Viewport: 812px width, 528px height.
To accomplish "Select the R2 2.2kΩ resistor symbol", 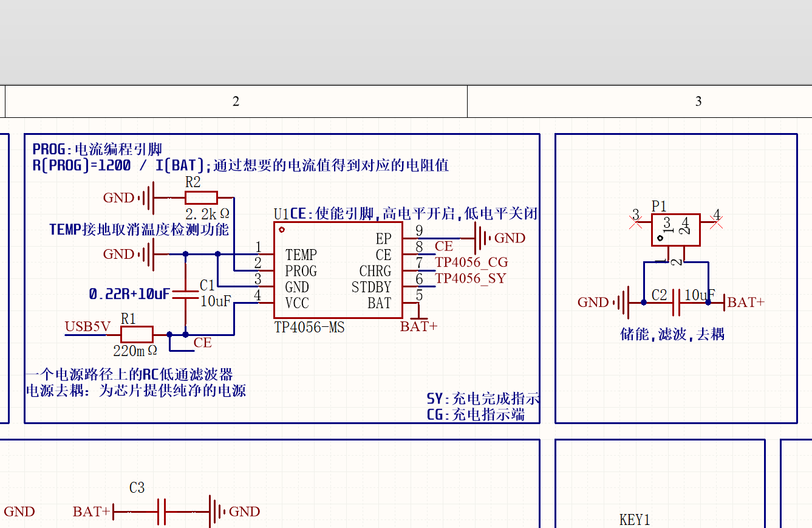I will click(201, 197).
